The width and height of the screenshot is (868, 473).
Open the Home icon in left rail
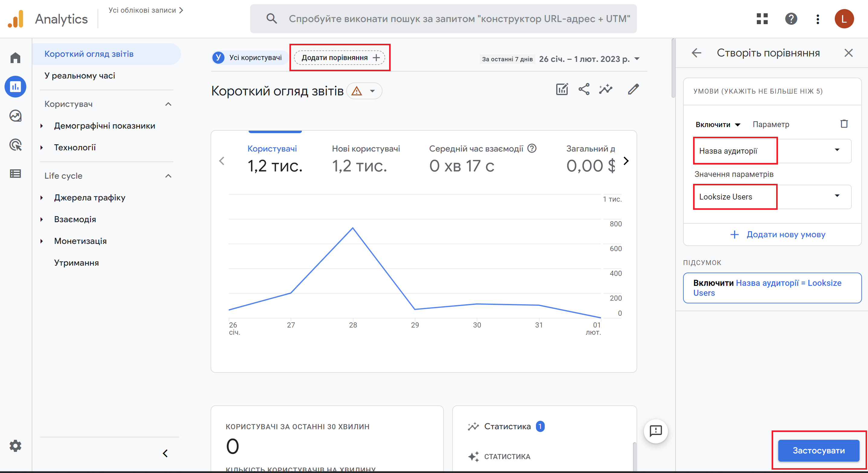15,58
